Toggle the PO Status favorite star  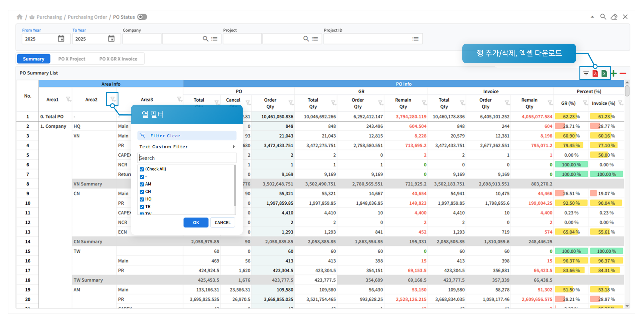[142, 17]
